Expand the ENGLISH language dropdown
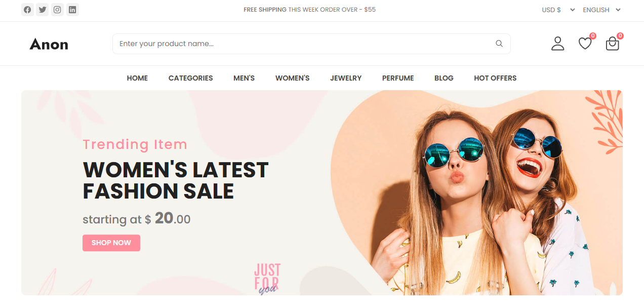The width and height of the screenshot is (644, 308). pos(602,10)
